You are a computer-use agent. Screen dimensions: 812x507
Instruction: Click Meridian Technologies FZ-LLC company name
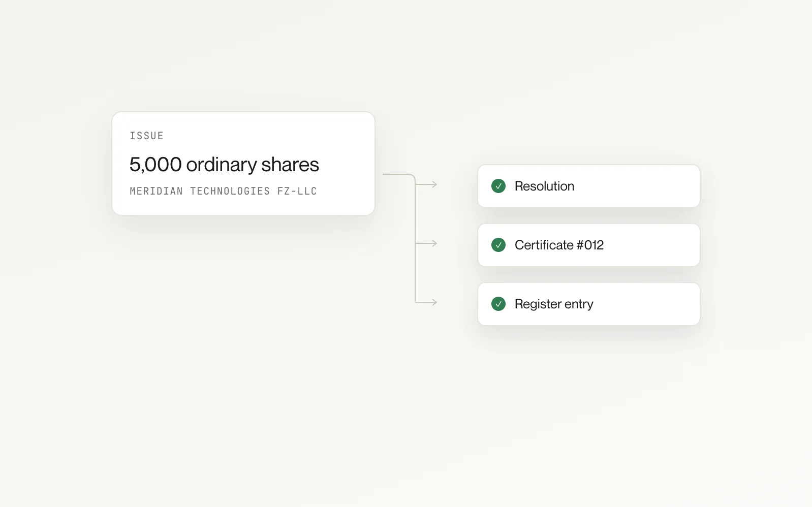224,191
